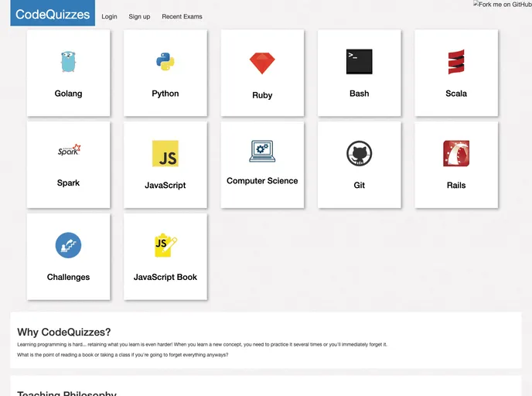Click the Python logo icon
This screenshot has height=396, width=532.
click(x=165, y=61)
